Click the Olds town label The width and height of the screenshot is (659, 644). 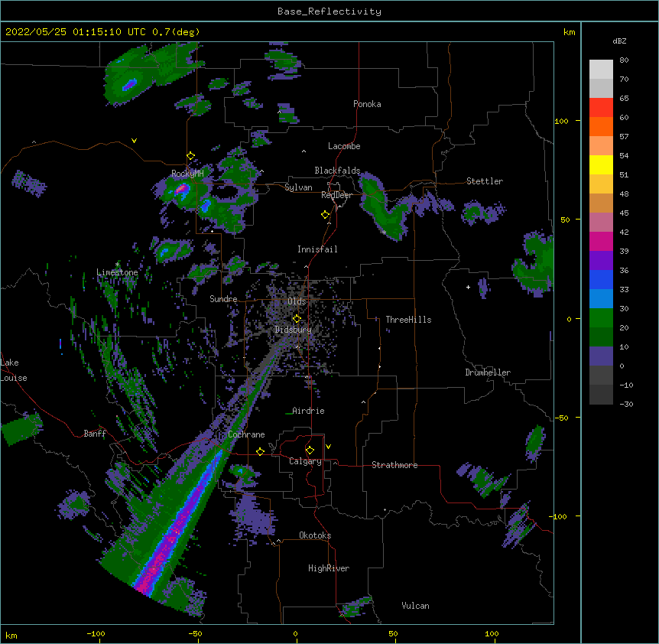[x=297, y=301]
